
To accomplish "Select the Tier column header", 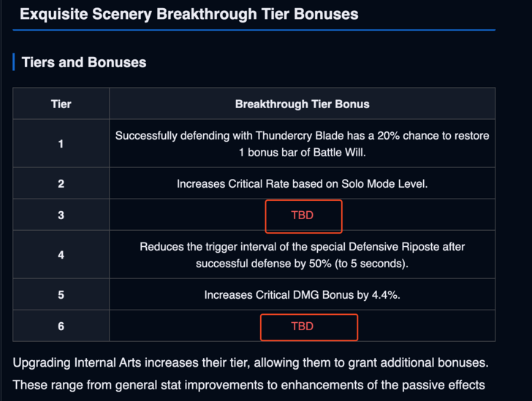I will pyautogui.click(x=61, y=104).
